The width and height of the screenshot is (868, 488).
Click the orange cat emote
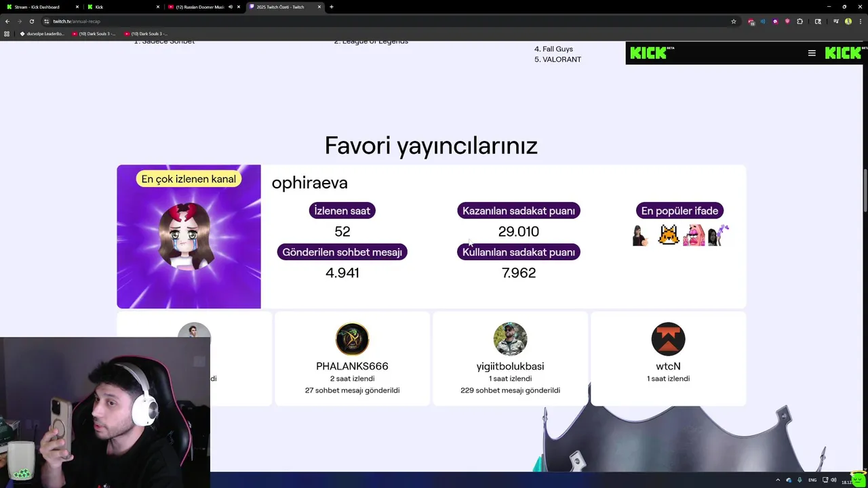tap(669, 235)
